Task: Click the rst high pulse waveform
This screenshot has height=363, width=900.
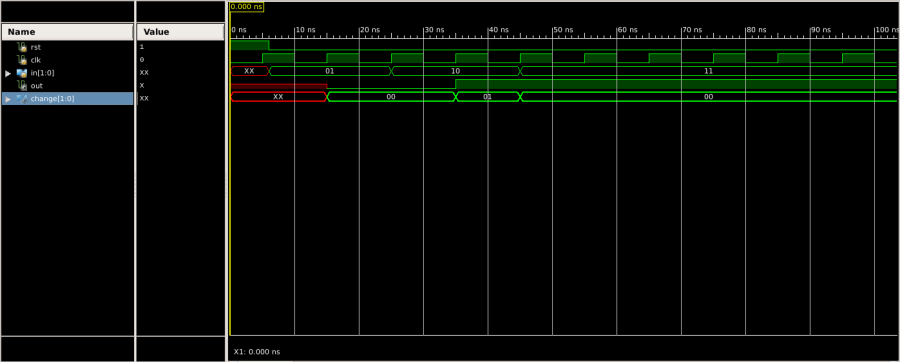Action: pyautogui.click(x=250, y=45)
